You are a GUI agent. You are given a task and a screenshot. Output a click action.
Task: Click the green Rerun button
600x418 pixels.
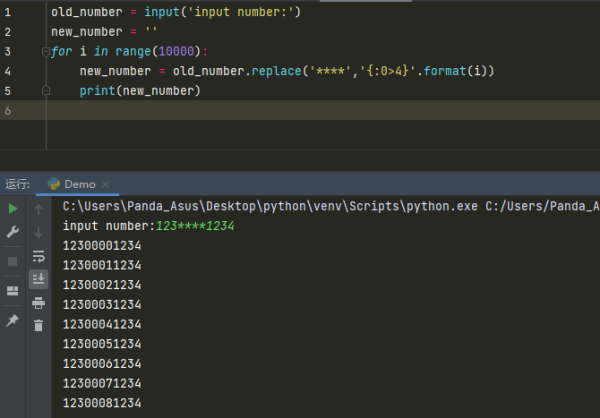[x=12, y=209]
